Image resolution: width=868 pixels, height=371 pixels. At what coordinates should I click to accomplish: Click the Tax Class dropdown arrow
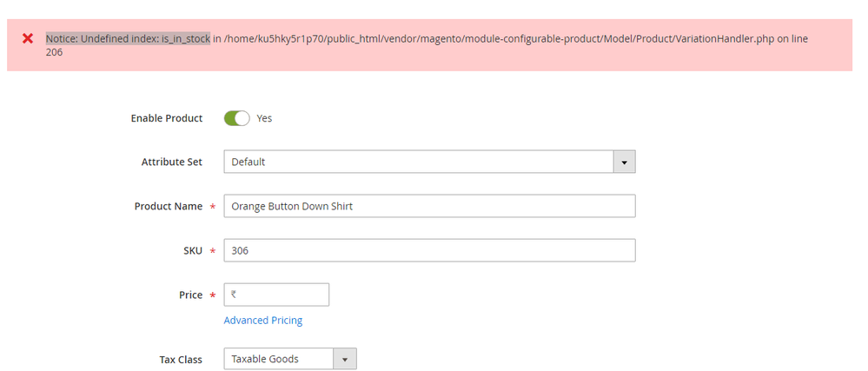pyautogui.click(x=345, y=360)
